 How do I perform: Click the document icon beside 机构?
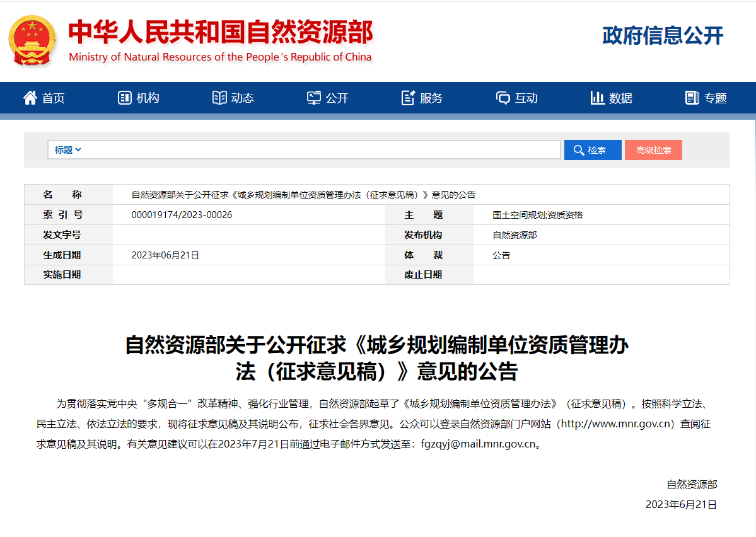pyautogui.click(x=124, y=98)
